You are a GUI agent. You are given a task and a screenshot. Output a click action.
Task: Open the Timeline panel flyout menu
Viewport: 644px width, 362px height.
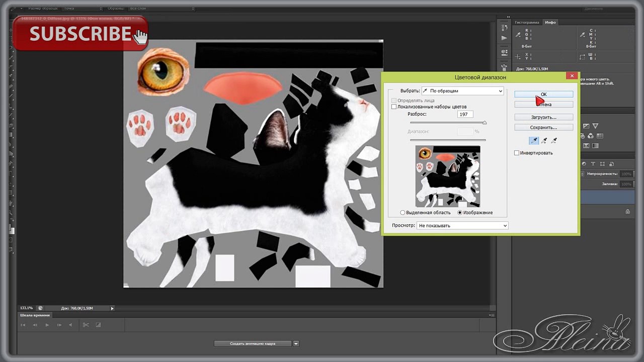tap(492, 315)
